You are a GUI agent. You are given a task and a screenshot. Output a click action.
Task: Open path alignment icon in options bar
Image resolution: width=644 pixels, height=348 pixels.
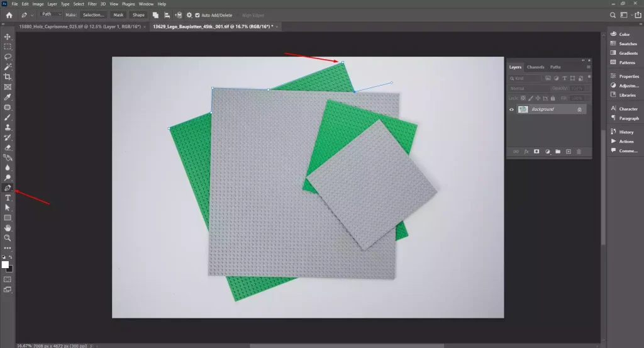coord(167,15)
